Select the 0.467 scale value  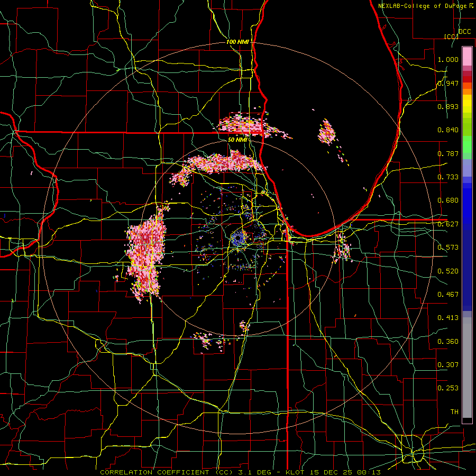pyautogui.click(x=448, y=295)
